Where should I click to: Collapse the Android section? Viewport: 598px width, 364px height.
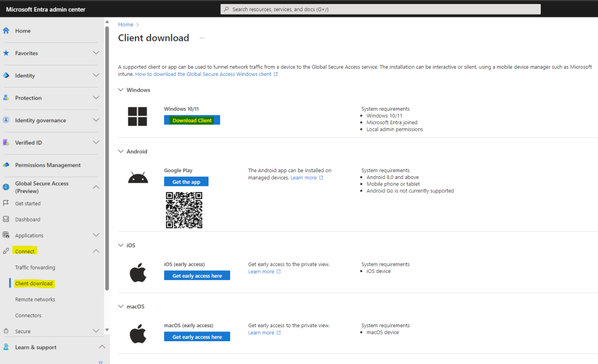[121, 151]
